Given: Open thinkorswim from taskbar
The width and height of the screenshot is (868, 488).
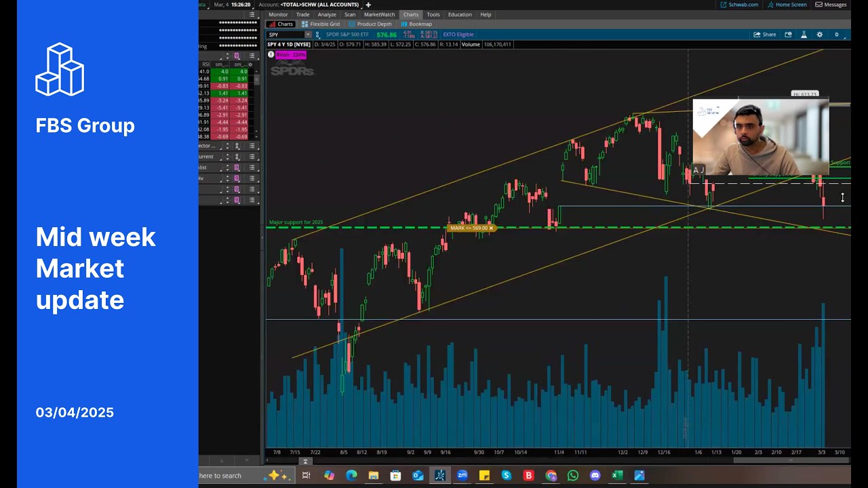Looking at the screenshot, I should (x=440, y=476).
